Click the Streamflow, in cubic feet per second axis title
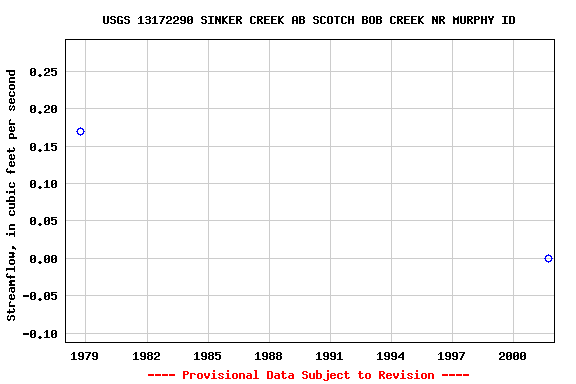 tap(11, 195)
